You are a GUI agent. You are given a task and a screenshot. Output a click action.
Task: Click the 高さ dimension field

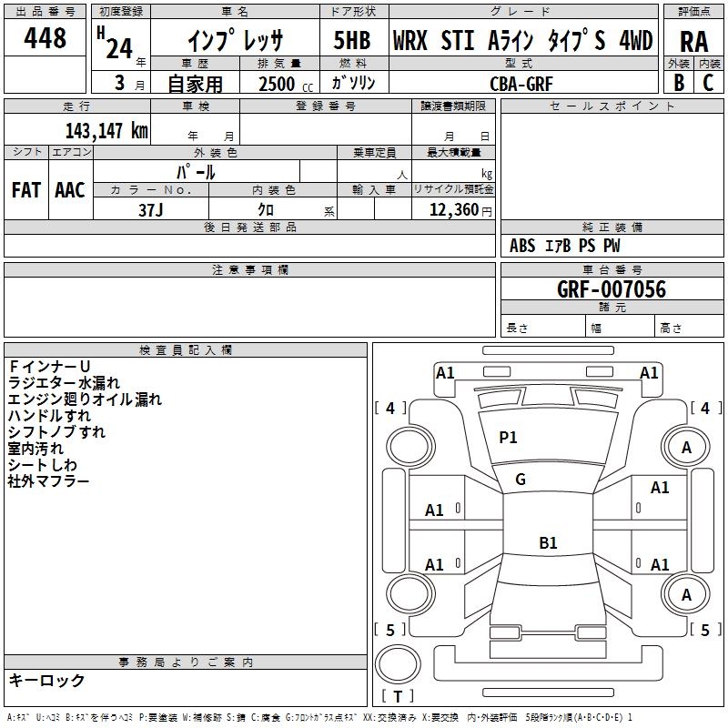[689, 326]
